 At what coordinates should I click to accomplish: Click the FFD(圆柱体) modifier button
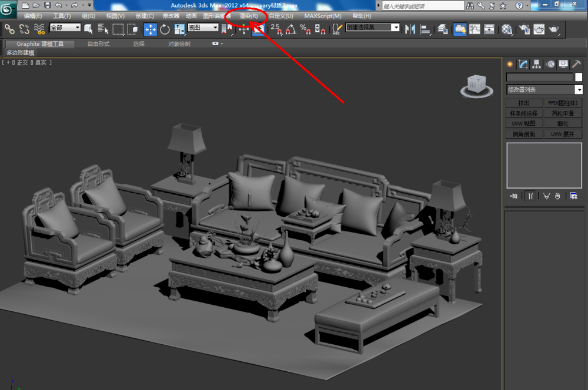click(x=563, y=103)
